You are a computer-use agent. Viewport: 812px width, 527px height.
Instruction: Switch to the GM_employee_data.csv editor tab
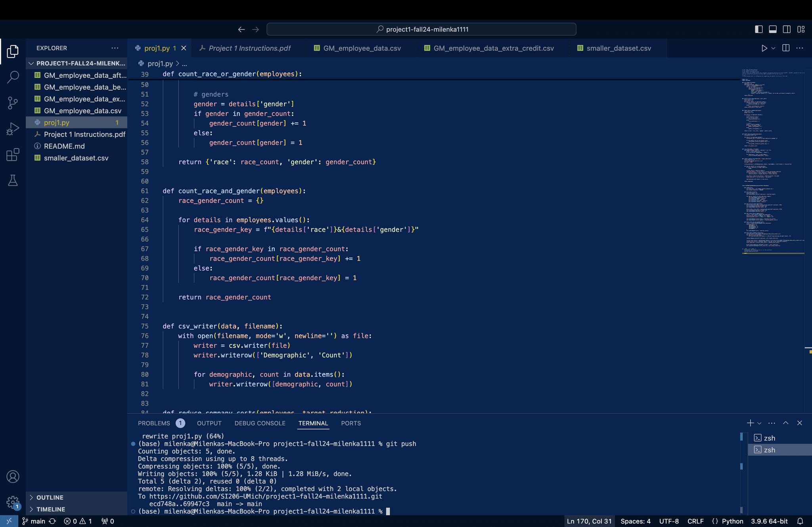tap(362, 48)
